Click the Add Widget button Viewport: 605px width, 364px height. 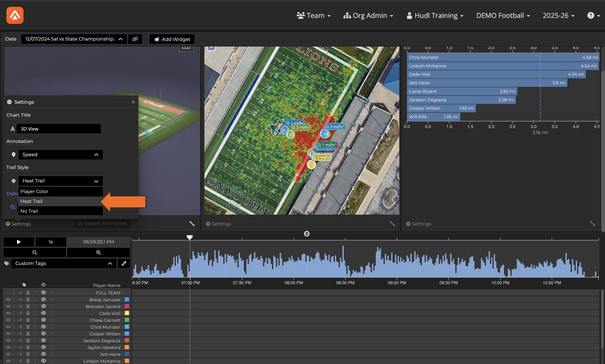(x=172, y=39)
